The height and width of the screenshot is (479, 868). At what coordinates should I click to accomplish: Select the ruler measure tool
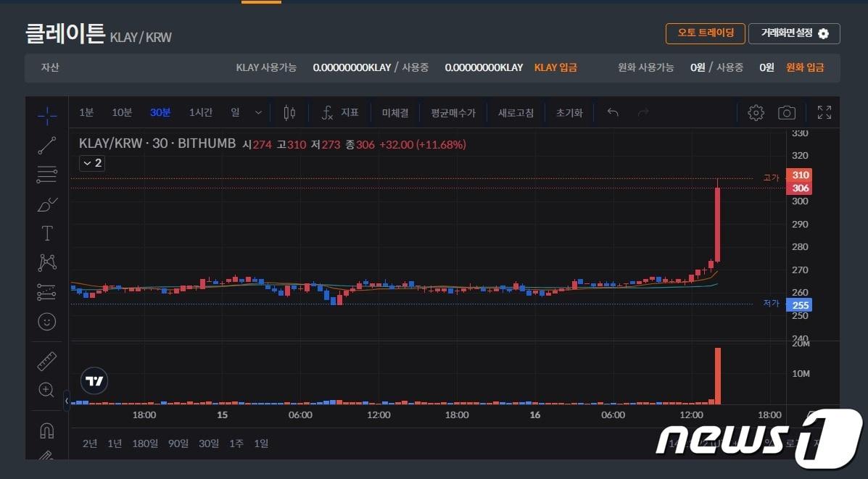click(x=47, y=361)
